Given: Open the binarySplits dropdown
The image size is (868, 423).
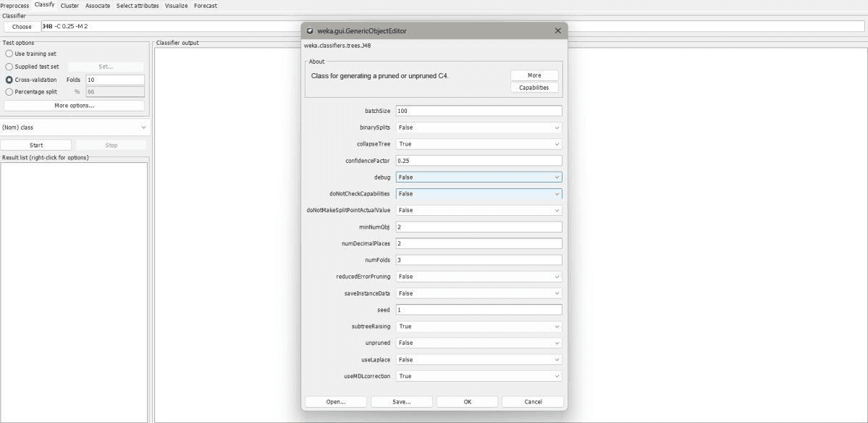Looking at the screenshot, I should [x=479, y=127].
